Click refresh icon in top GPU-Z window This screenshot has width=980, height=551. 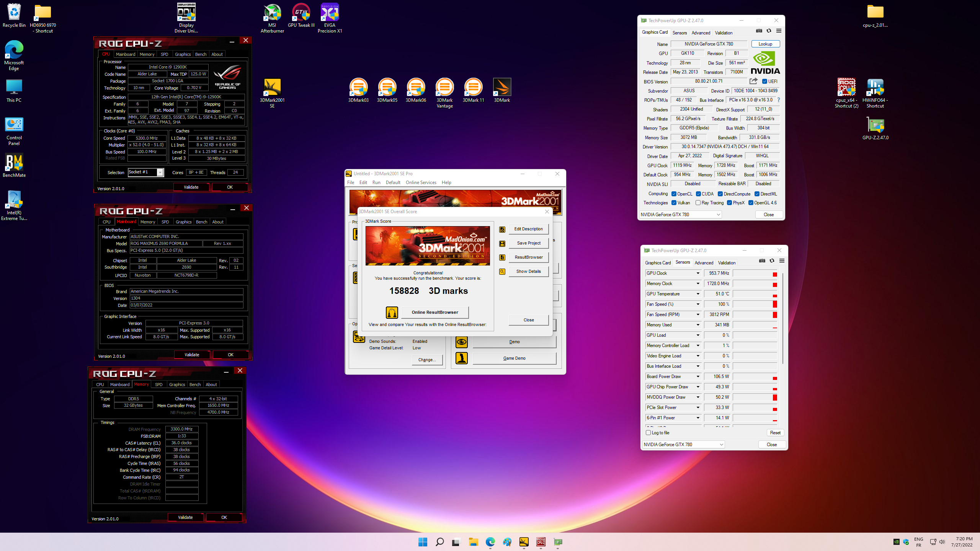769,31
